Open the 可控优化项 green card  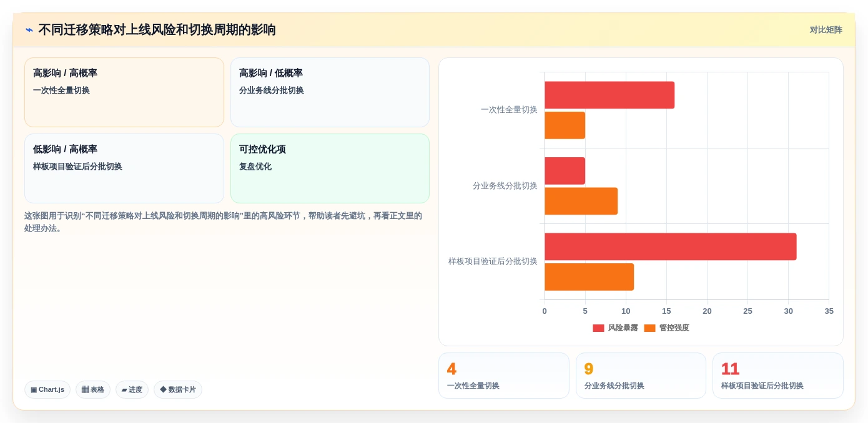(330, 168)
